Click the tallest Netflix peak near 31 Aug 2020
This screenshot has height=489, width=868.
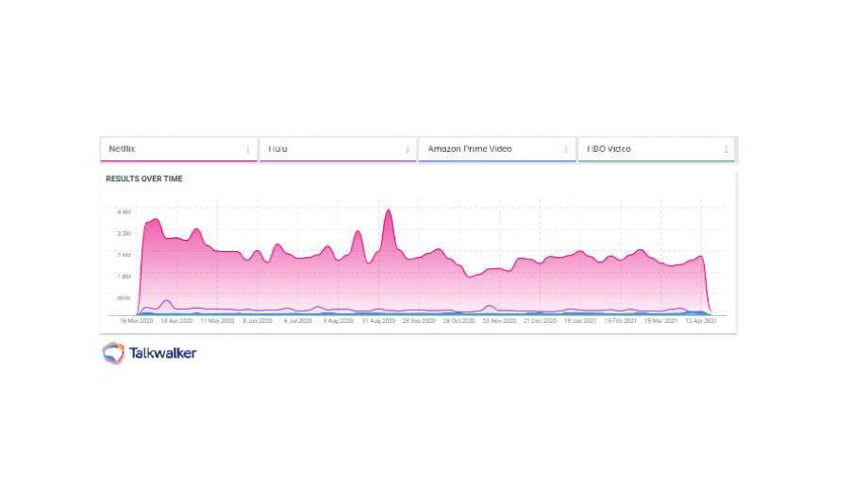click(x=389, y=211)
